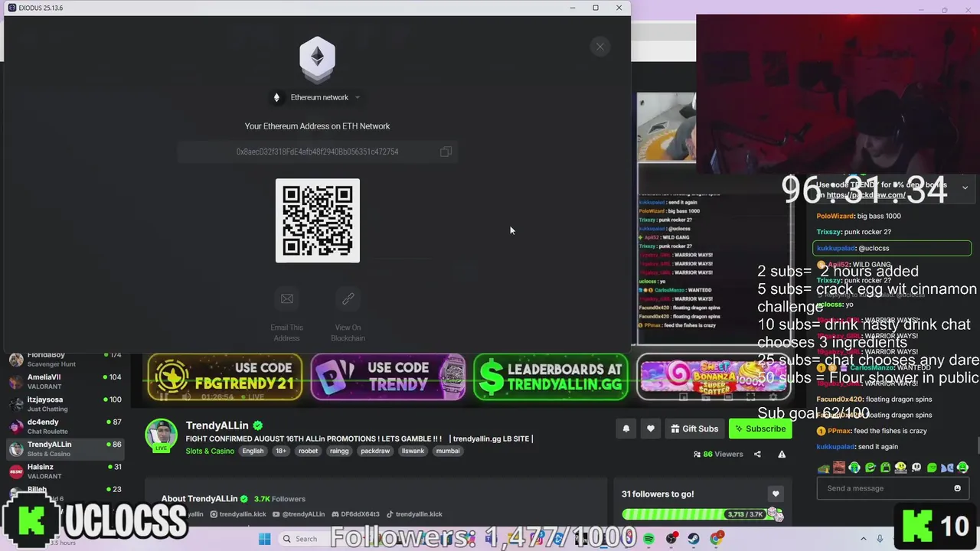Click the taskbar microphone icon
The width and height of the screenshot is (980, 551).
click(880, 539)
